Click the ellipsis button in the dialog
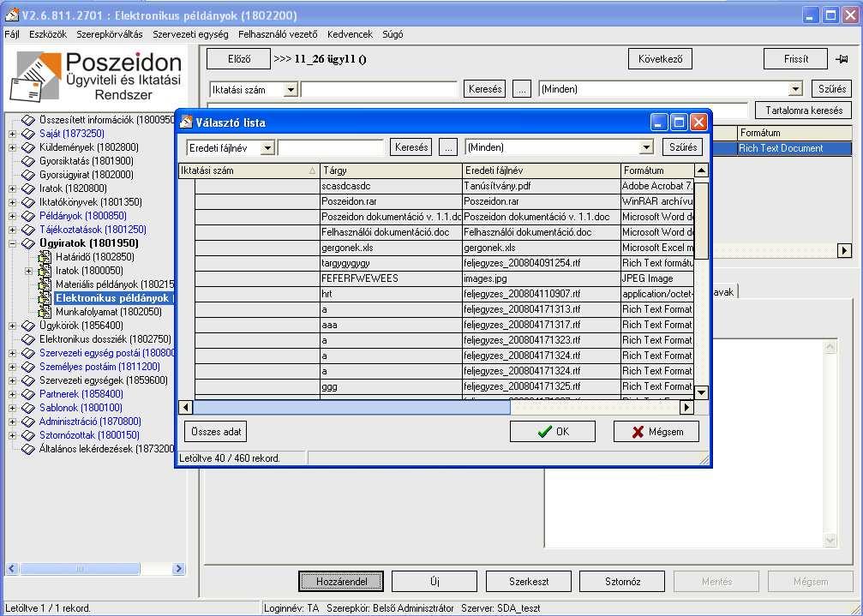The height and width of the screenshot is (616, 863). 448,147
